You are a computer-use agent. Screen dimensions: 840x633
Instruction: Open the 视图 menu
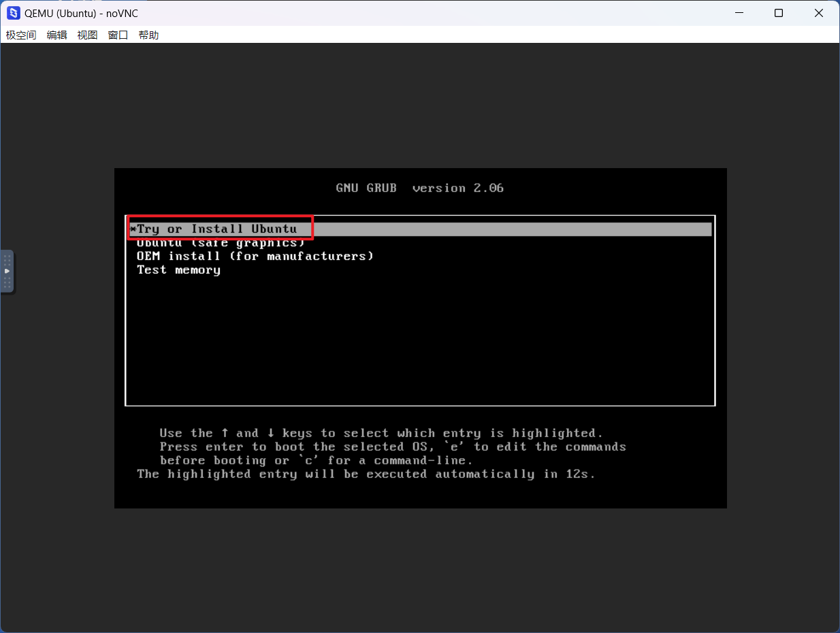[x=87, y=35]
